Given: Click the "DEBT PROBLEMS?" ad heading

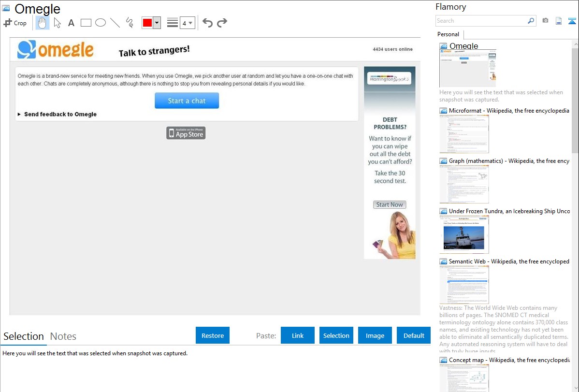Looking at the screenshot, I should pos(390,123).
